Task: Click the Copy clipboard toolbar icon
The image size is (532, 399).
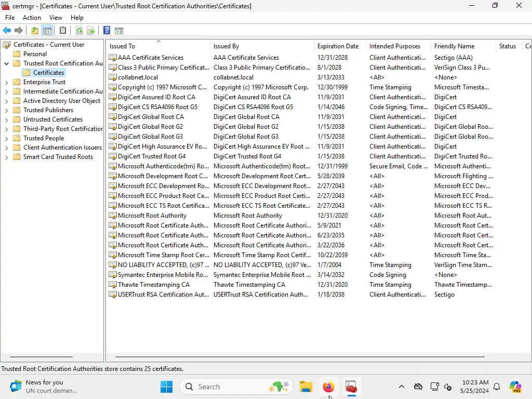Action: tap(63, 31)
